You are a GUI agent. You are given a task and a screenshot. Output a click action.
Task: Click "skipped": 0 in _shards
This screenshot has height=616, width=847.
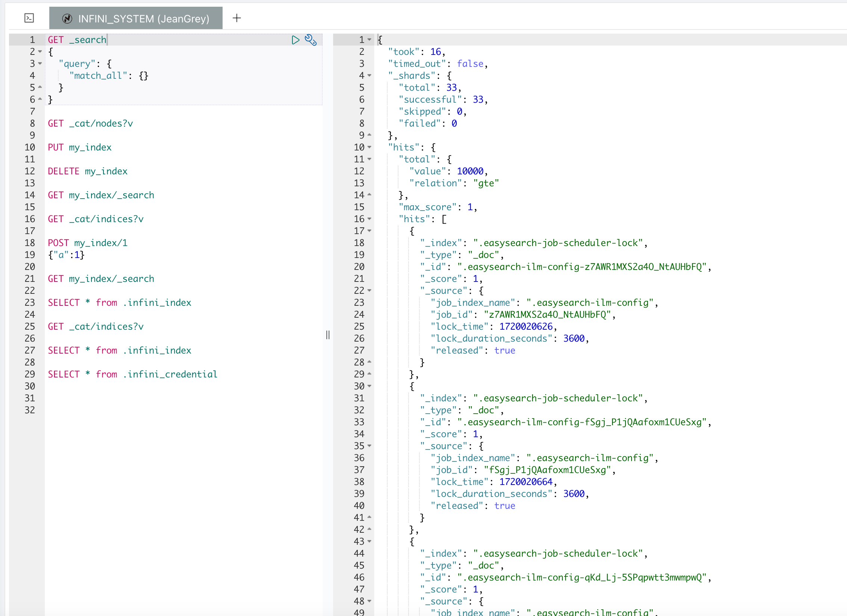tap(433, 112)
